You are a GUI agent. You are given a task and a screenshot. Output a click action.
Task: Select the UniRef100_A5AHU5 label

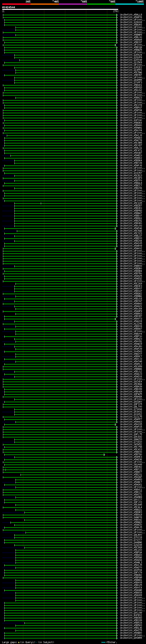click(x=131, y=40)
